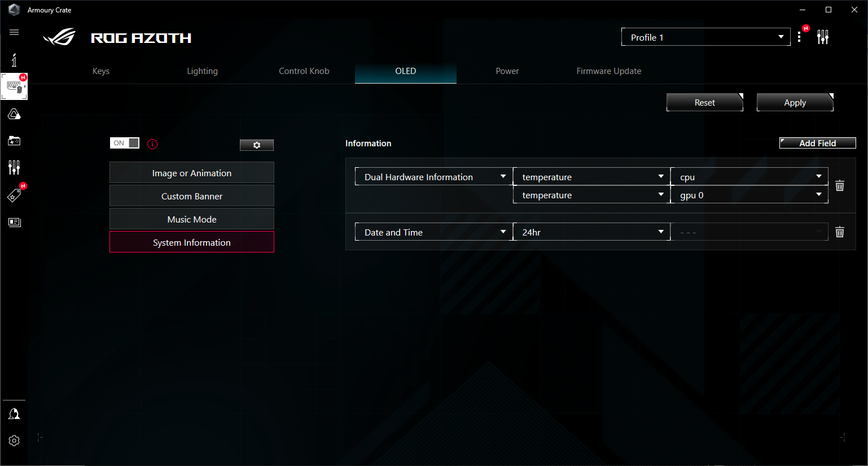The height and width of the screenshot is (466, 868).
Task: Open the Scenario Profiles sliders icon in the sidebar
Action: coord(14,167)
